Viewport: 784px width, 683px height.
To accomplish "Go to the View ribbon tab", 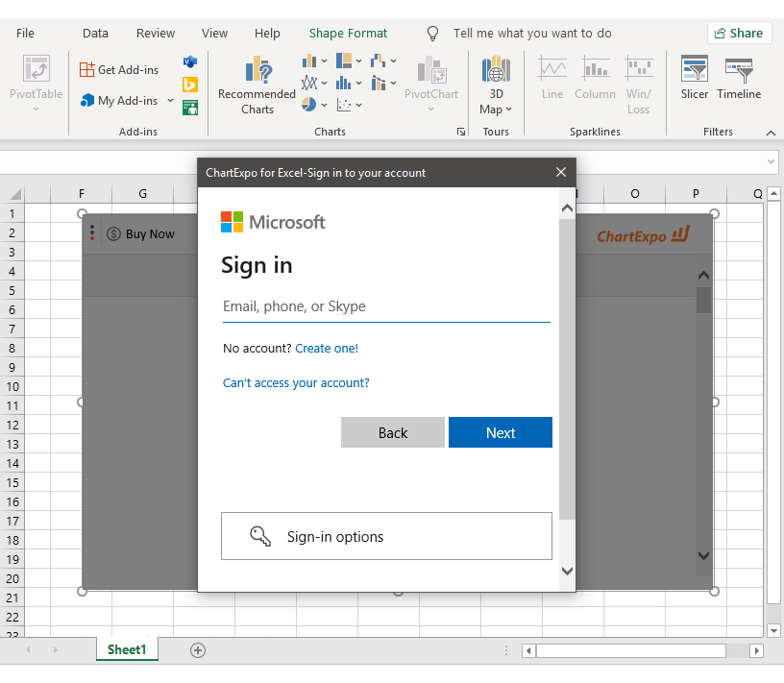I will [214, 33].
